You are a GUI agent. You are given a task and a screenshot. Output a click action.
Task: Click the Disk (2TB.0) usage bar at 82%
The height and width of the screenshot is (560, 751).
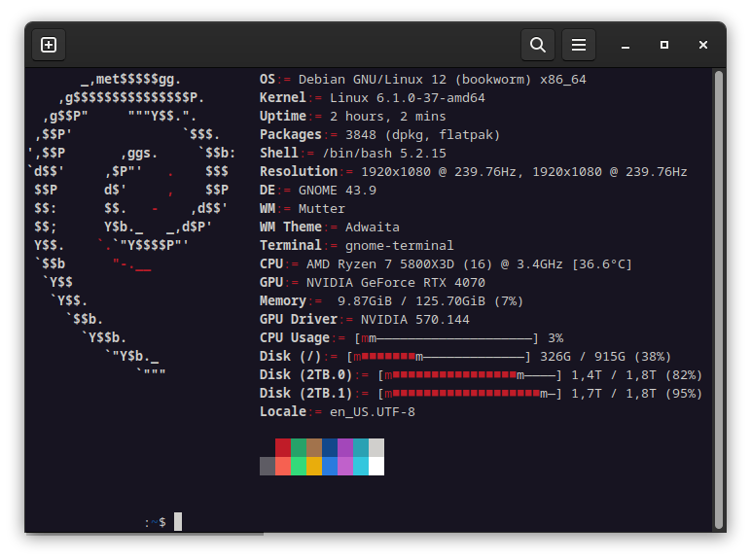pos(469,375)
